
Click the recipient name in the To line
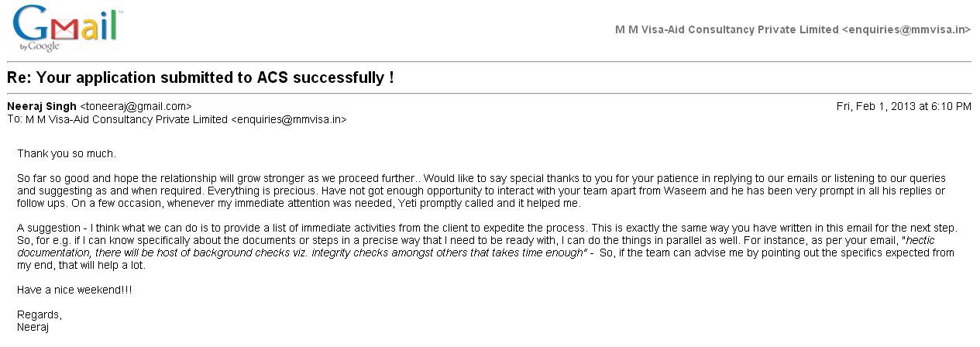pos(126,119)
